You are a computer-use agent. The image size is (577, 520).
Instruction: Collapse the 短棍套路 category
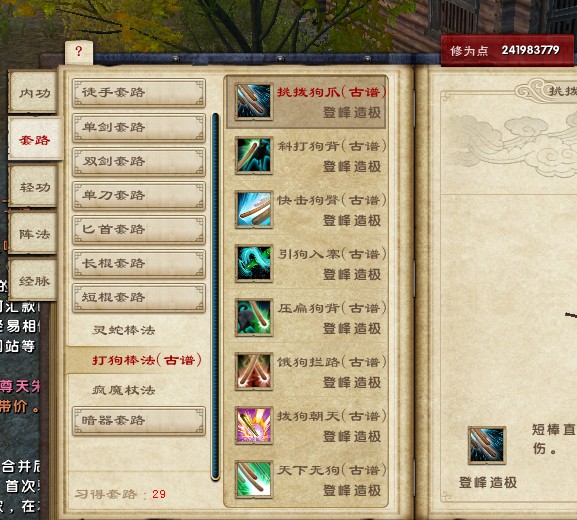click(x=139, y=297)
